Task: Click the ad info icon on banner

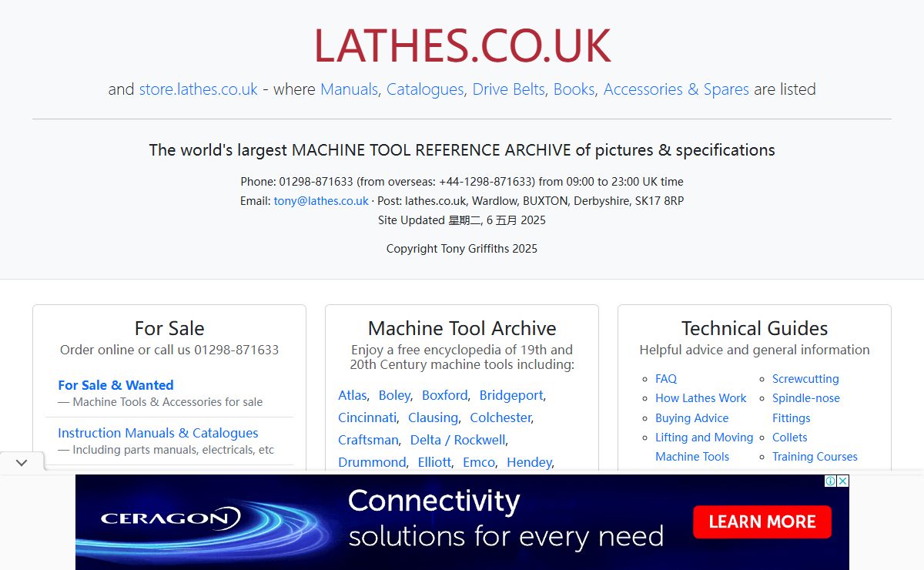Action: [831, 481]
